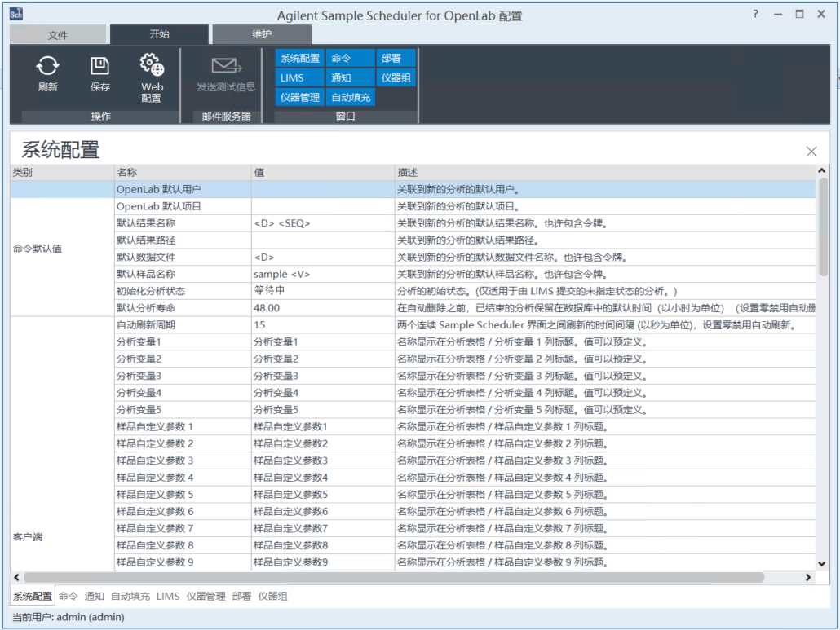Click the 系统配置 window button in the ribbon

(x=300, y=59)
